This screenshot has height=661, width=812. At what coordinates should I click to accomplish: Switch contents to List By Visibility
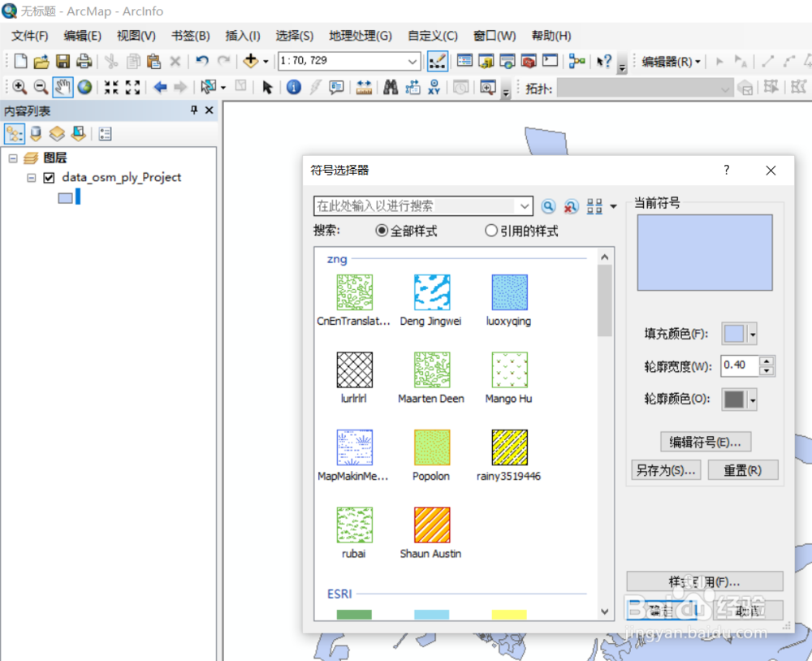coord(57,134)
